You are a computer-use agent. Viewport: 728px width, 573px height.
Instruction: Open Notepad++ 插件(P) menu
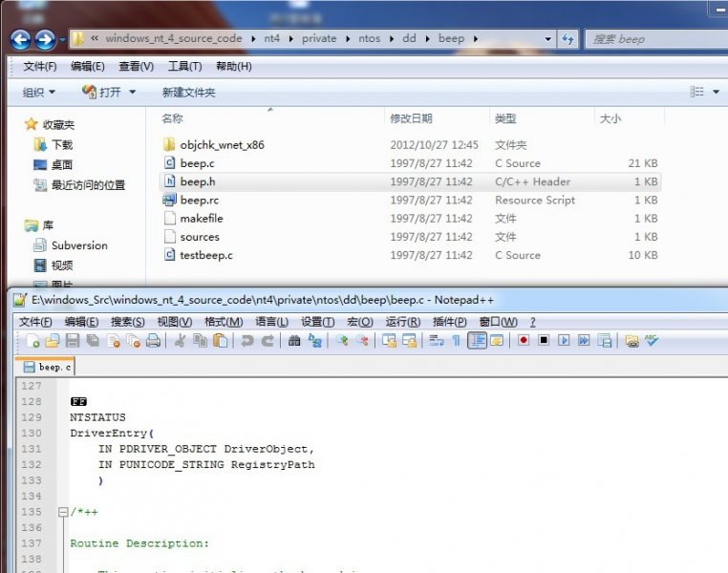(449, 322)
